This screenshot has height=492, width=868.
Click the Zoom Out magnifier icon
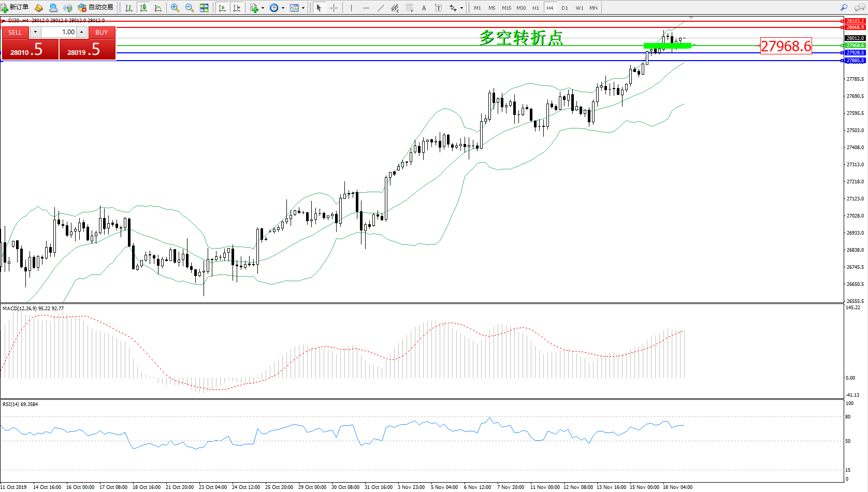coord(190,8)
